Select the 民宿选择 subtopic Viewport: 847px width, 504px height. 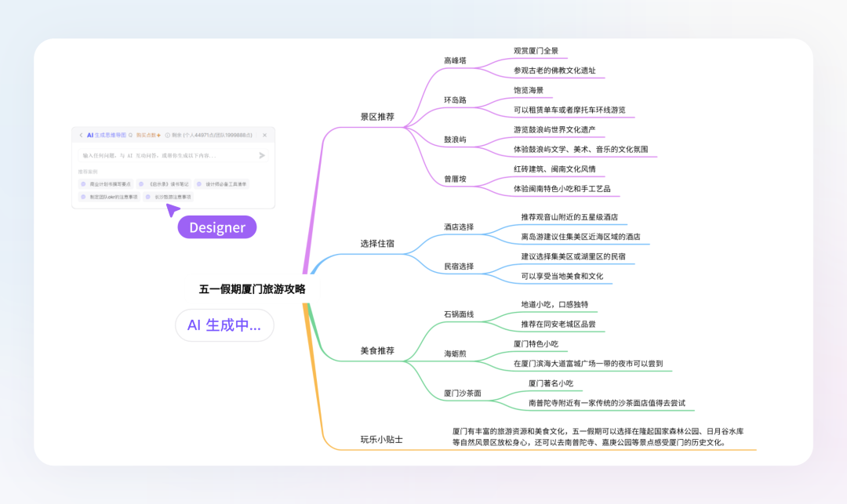click(x=459, y=266)
